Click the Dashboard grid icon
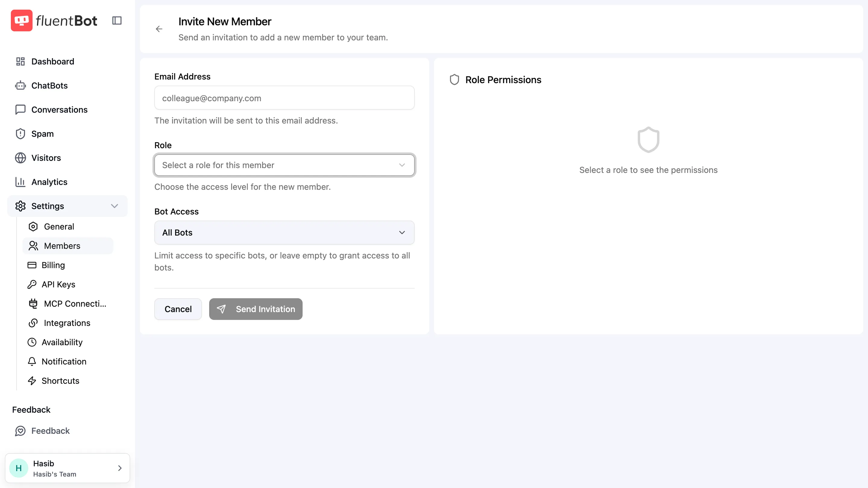The height and width of the screenshot is (488, 868). [20, 61]
